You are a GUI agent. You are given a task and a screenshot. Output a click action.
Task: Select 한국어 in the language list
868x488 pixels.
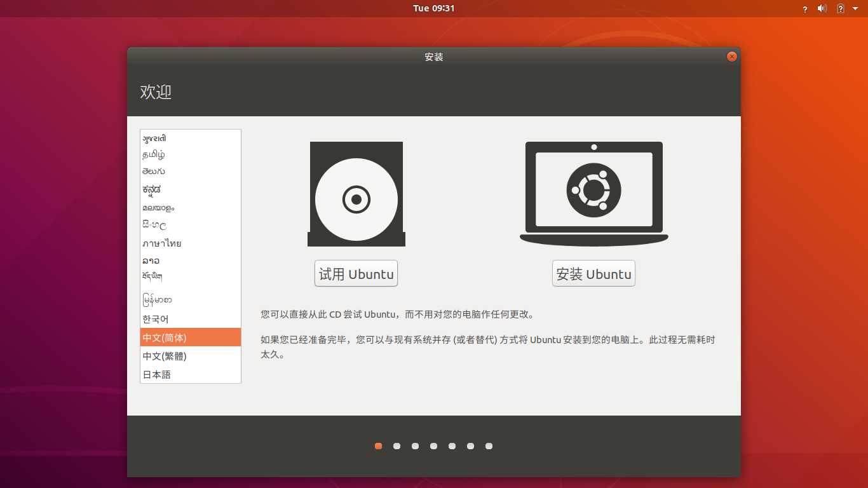[x=191, y=319]
